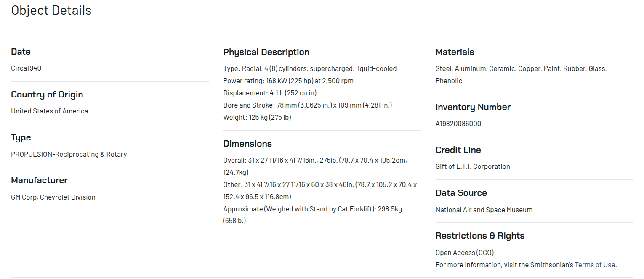Click Gift of L.T.I. Corporation text

(473, 166)
